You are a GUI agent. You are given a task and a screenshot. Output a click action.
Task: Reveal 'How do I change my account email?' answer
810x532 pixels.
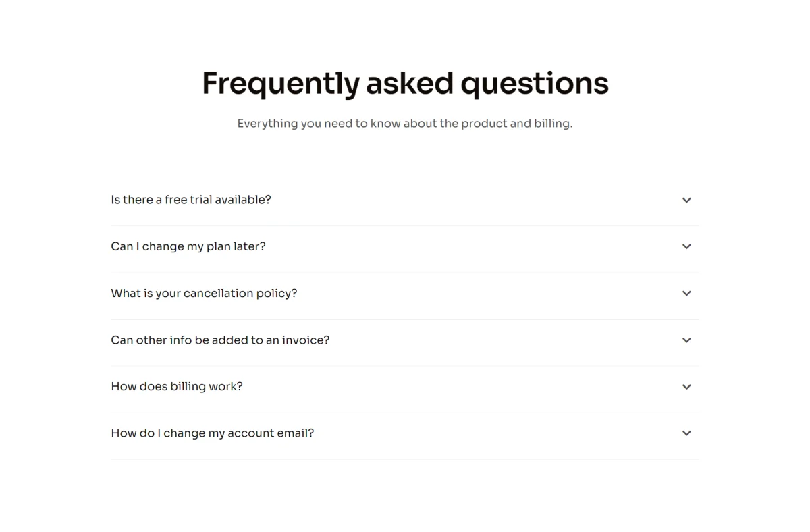(x=213, y=433)
